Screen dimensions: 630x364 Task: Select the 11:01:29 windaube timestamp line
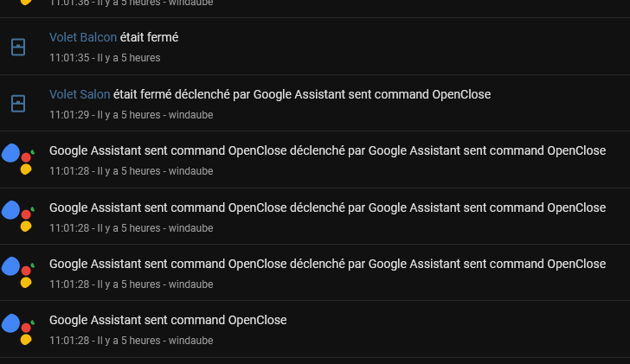(132, 115)
